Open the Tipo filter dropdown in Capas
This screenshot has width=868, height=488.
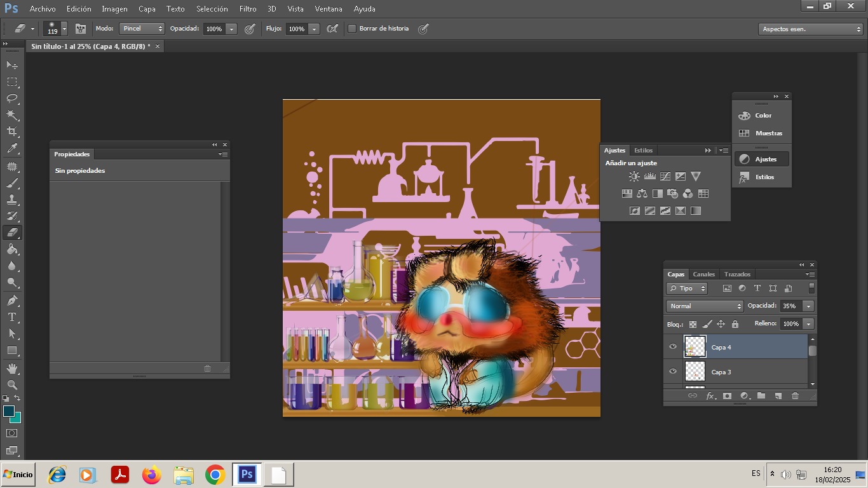pos(687,288)
